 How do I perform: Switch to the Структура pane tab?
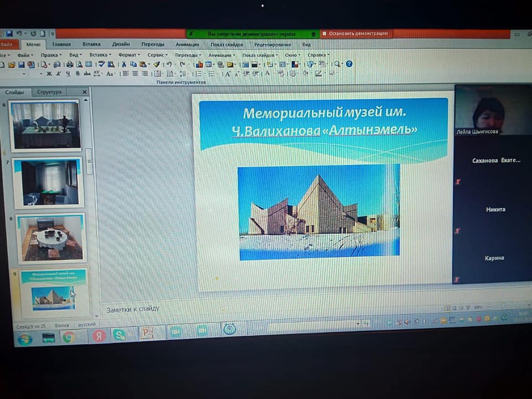pyautogui.click(x=49, y=92)
